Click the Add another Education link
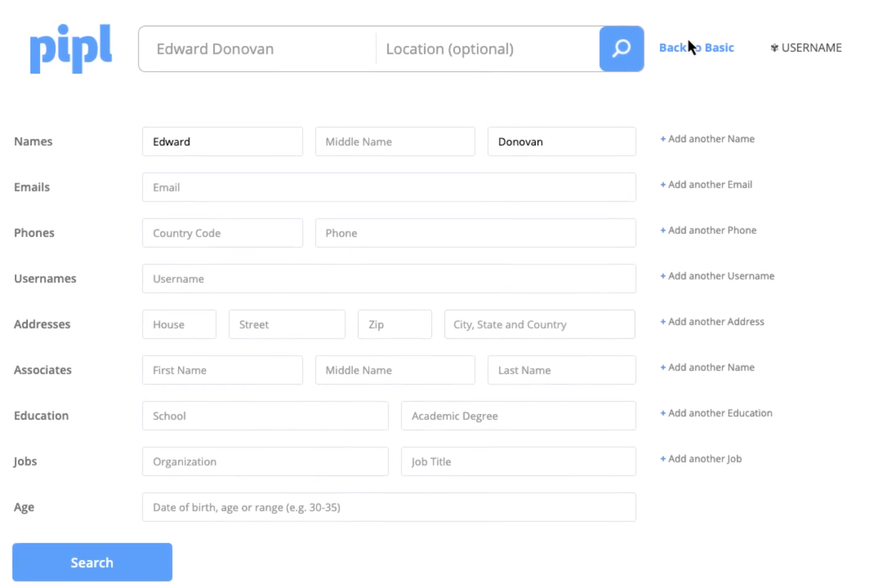 [x=716, y=413]
